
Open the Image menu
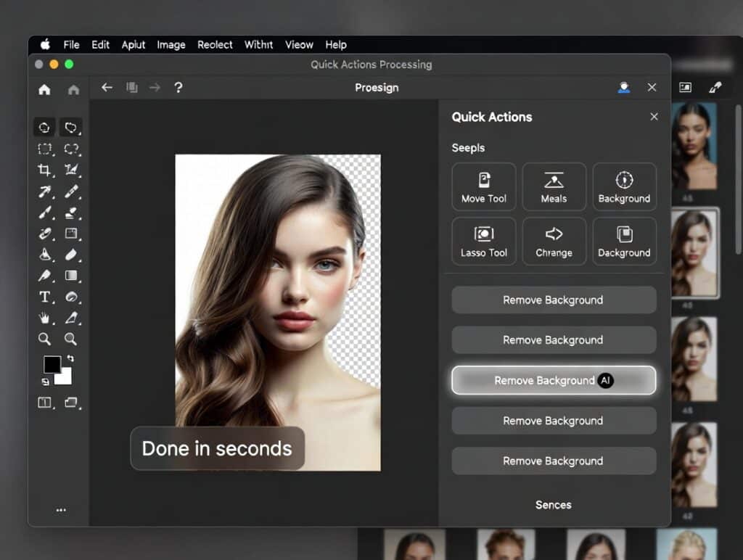pos(171,44)
